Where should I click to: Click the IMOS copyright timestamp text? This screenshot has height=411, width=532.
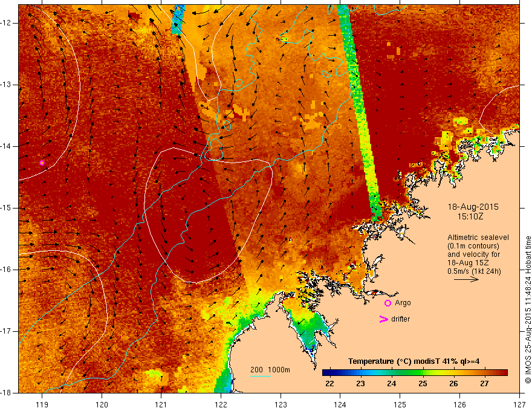(x=528, y=309)
